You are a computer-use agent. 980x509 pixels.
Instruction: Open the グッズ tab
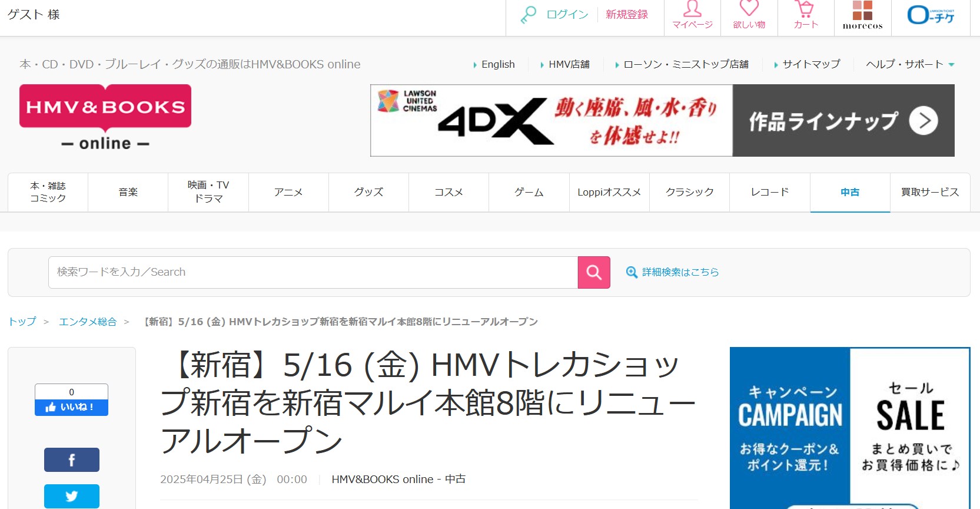[x=368, y=192]
